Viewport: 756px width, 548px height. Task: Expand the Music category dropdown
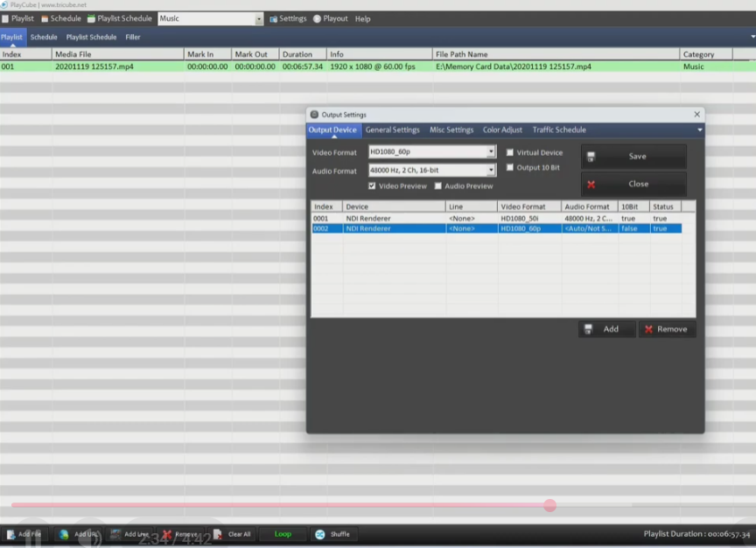pos(259,18)
